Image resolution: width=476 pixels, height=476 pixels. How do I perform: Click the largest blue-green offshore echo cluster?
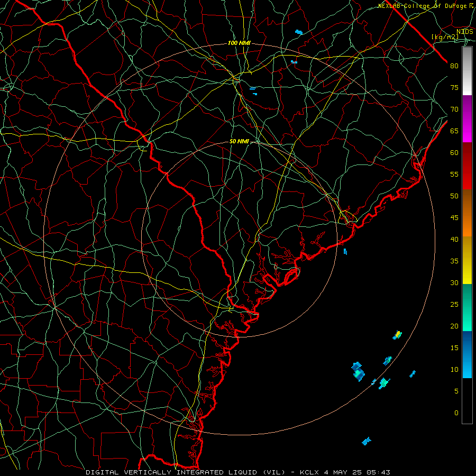pos(358,371)
